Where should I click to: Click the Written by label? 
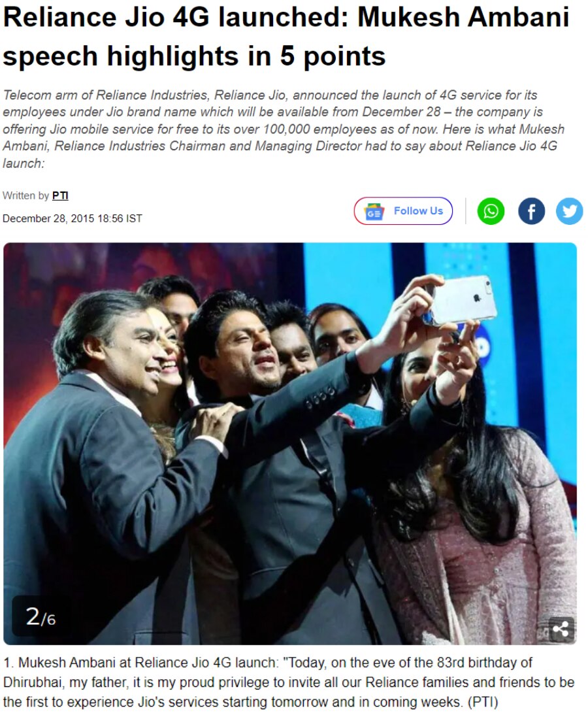click(x=25, y=196)
